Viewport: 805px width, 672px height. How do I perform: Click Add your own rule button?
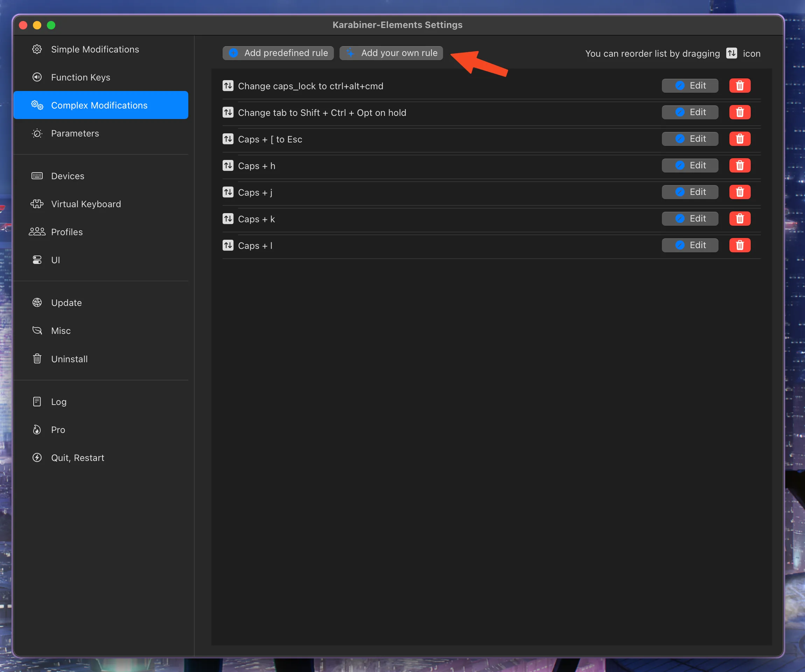pyautogui.click(x=391, y=53)
